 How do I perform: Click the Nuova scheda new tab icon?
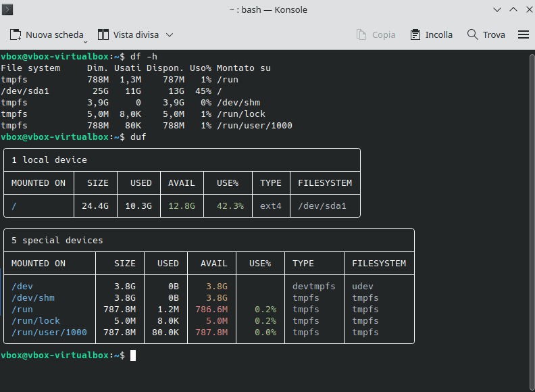pyautogui.click(x=16, y=34)
